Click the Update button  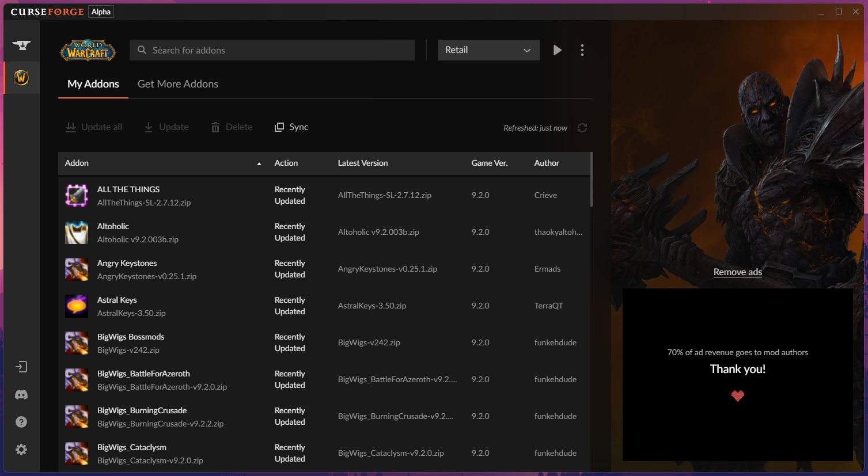pyautogui.click(x=166, y=127)
